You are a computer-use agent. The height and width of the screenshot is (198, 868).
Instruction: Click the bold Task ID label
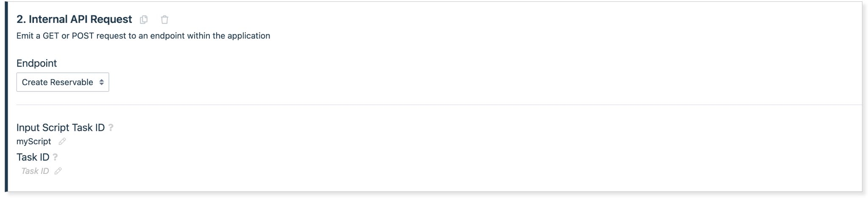click(33, 157)
